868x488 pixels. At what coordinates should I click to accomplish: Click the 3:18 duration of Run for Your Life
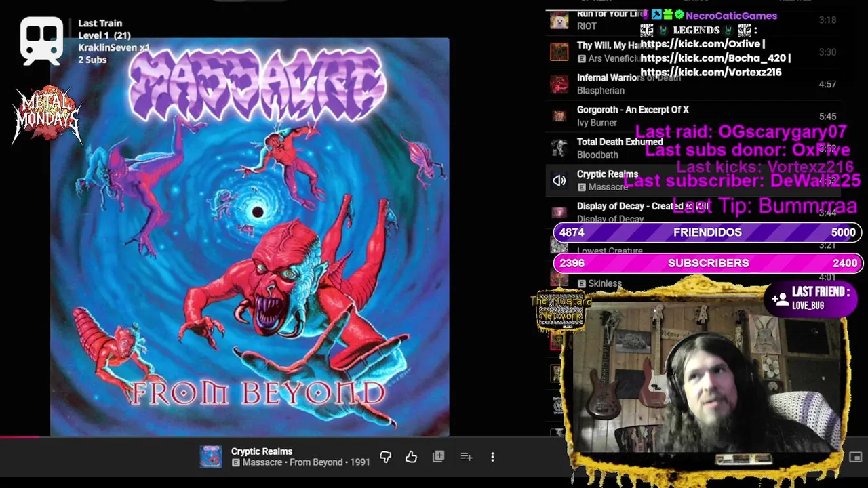point(827,20)
